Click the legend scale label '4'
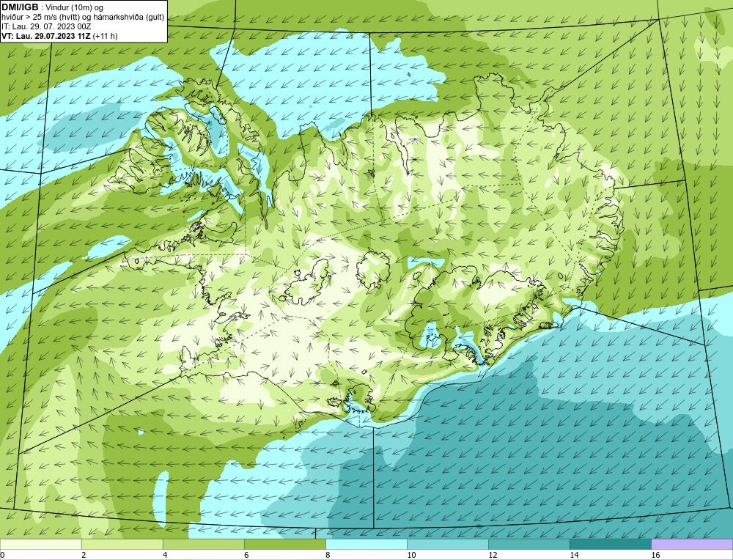 click(x=165, y=556)
